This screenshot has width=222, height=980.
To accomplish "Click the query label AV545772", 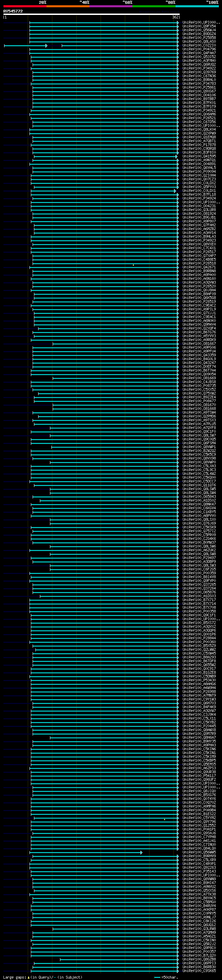I will pos(13,11).
